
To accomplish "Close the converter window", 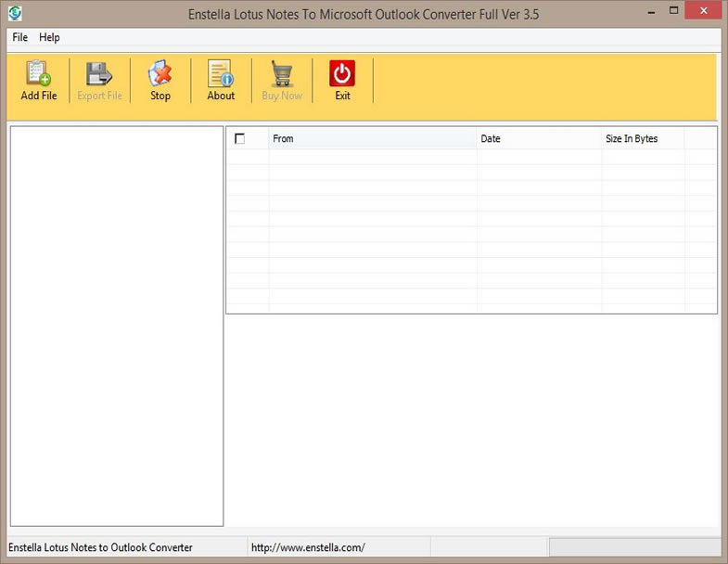I will (702, 12).
